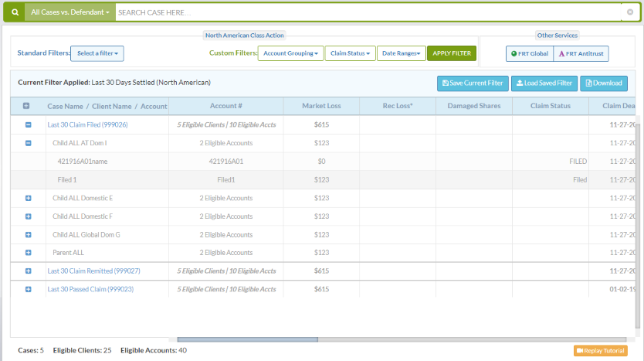Open the Select a filter dropdown
Viewport: 644px width, 361px height.
97,53
